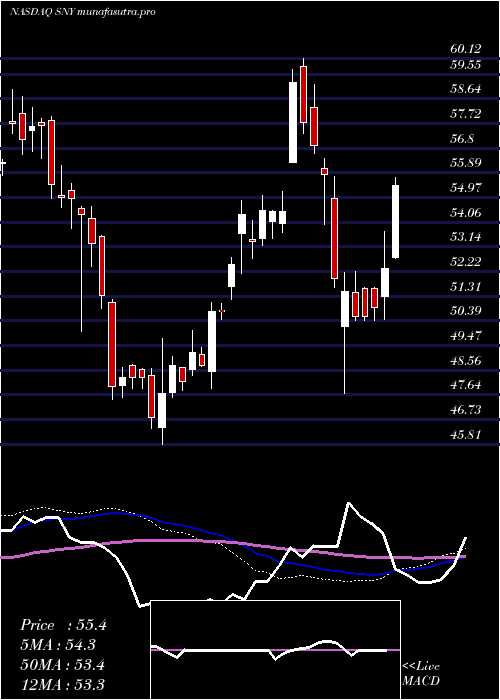
Task: Click the 60.12 price axis label
Action: [x=466, y=49]
